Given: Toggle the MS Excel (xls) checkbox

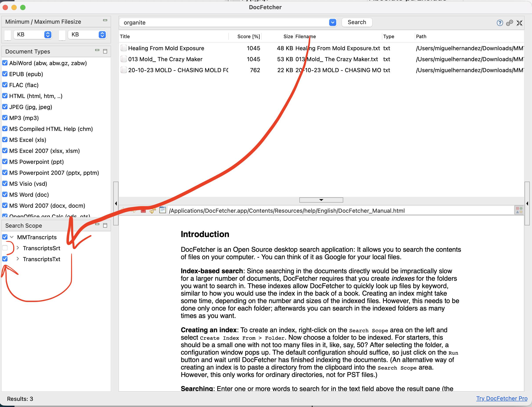Looking at the screenshot, I should tap(5, 140).
